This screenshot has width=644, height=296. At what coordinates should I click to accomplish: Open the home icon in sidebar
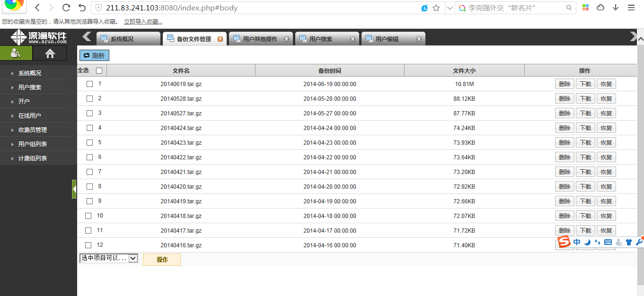click(x=50, y=53)
